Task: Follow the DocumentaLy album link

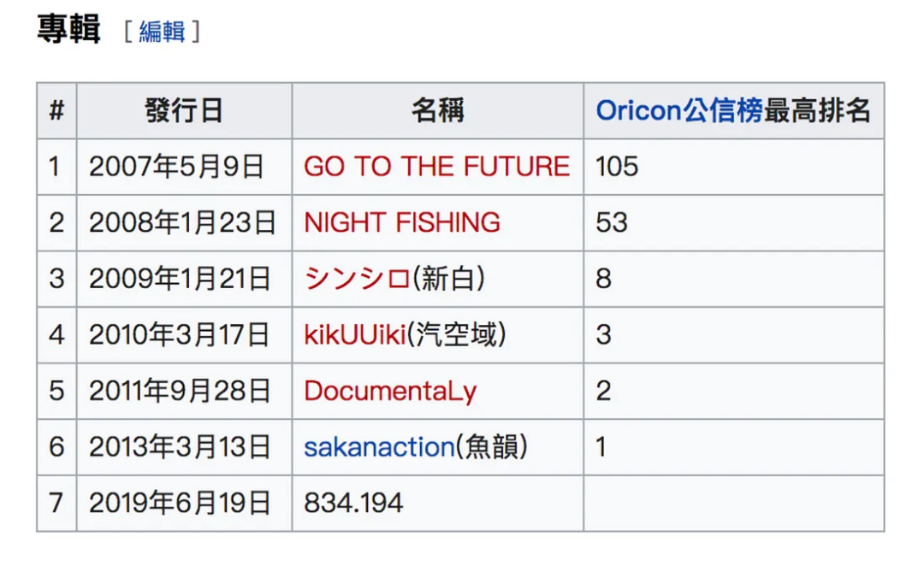Action: pyautogui.click(x=390, y=391)
